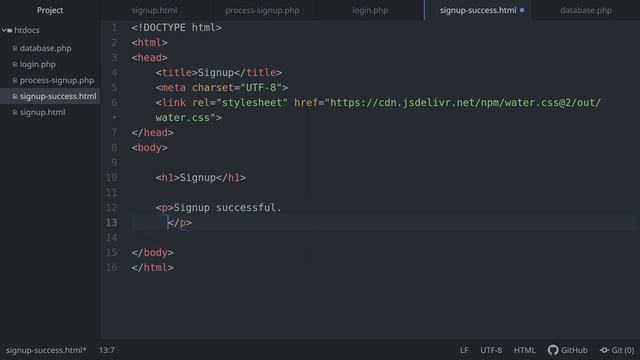Viewport: 640px width, 360px height.
Task: Click the modified dot on signup-success.html tab
Action: 522,10
